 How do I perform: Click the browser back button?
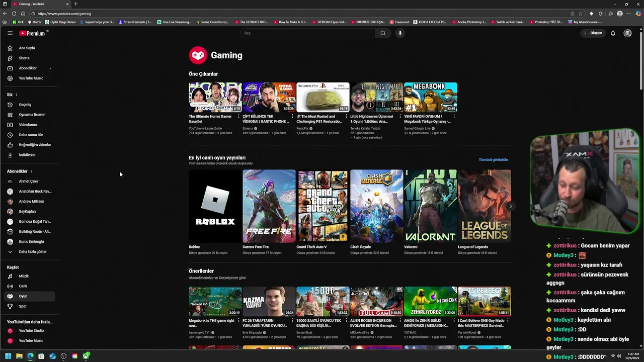click(5, 14)
